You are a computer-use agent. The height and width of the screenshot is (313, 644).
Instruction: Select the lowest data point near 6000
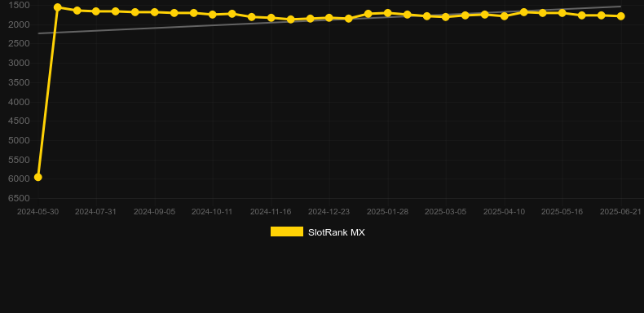tap(37, 177)
